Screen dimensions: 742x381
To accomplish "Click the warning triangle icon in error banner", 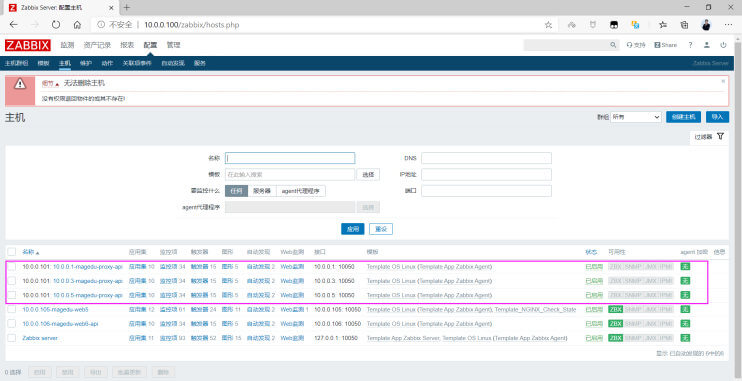I will coord(20,84).
